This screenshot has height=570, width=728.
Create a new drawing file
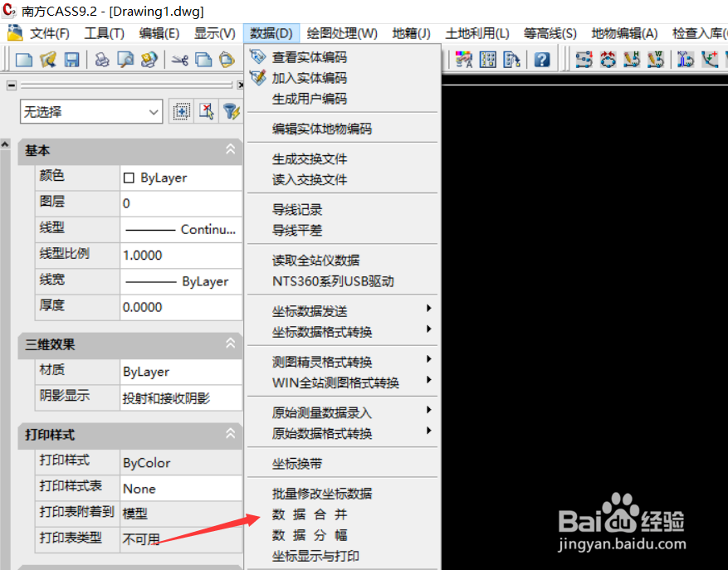point(25,60)
